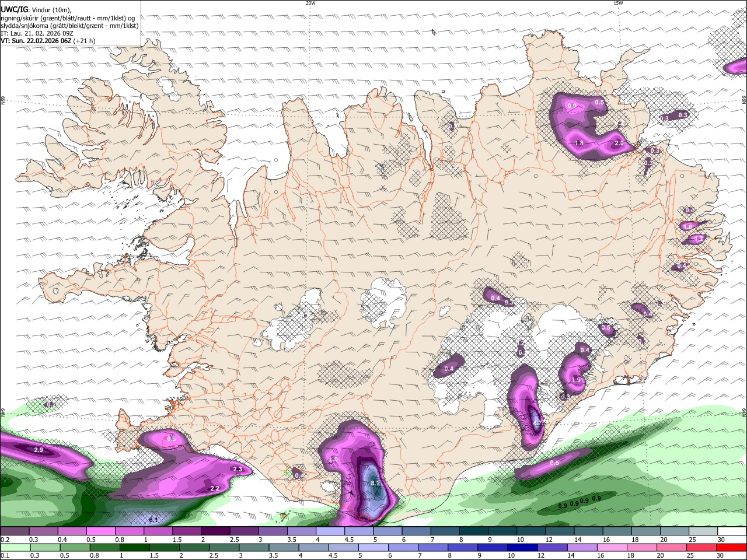
Task: Click the UWC/IG title text
Action: (x=15, y=9)
